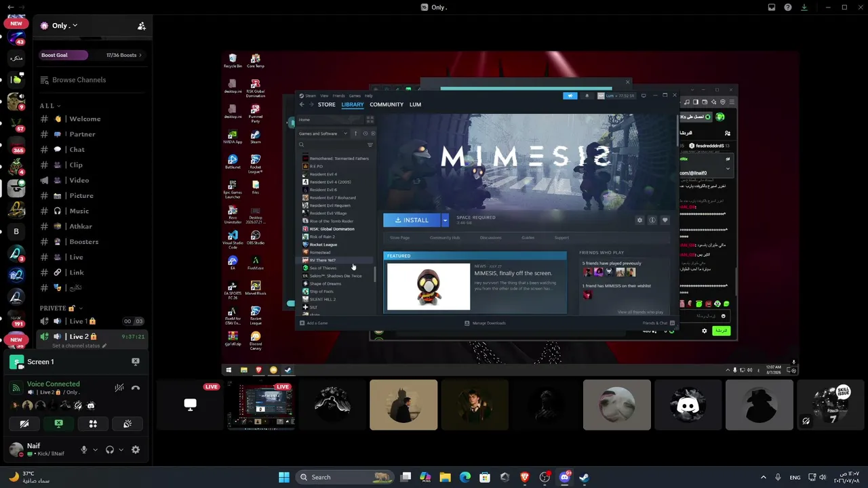Open Discord help question mark icon
The height and width of the screenshot is (488, 868).
coord(787,7)
